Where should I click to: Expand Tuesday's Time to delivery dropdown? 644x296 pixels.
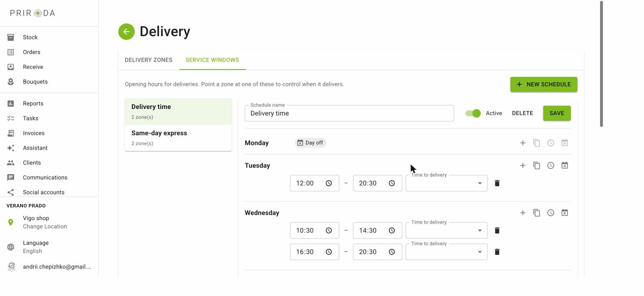[x=446, y=183]
